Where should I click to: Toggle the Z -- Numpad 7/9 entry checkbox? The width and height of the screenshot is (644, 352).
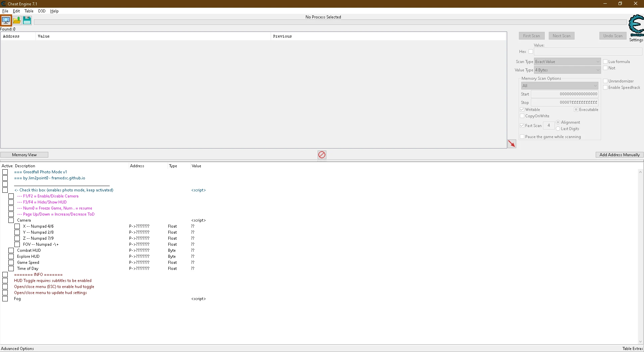tap(17, 238)
